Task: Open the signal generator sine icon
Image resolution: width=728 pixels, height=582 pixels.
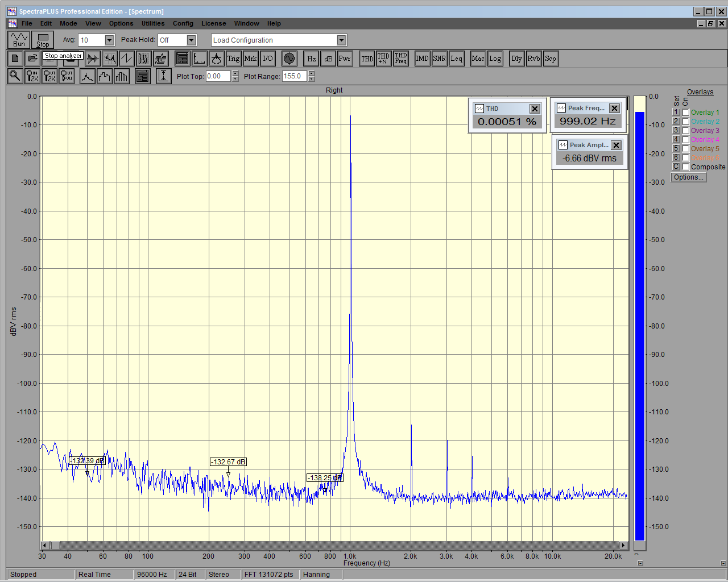Action: tap(289, 58)
